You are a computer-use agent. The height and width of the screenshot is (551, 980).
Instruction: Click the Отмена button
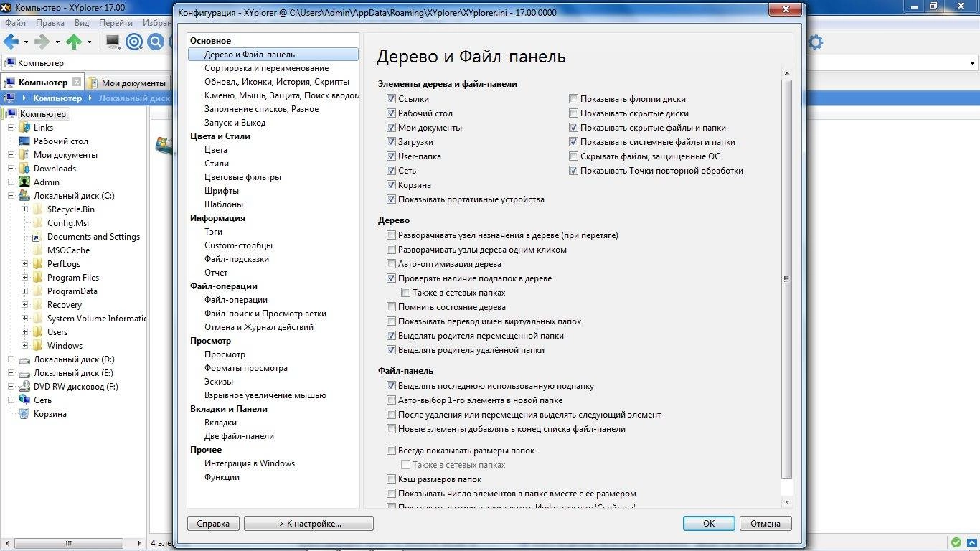click(x=765, y=523)
